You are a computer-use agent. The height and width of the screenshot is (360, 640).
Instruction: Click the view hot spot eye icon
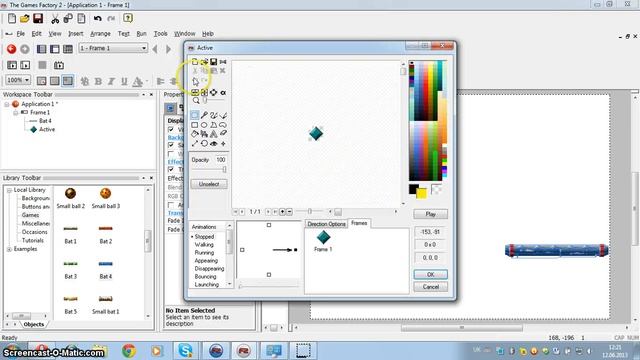point(213,143)
